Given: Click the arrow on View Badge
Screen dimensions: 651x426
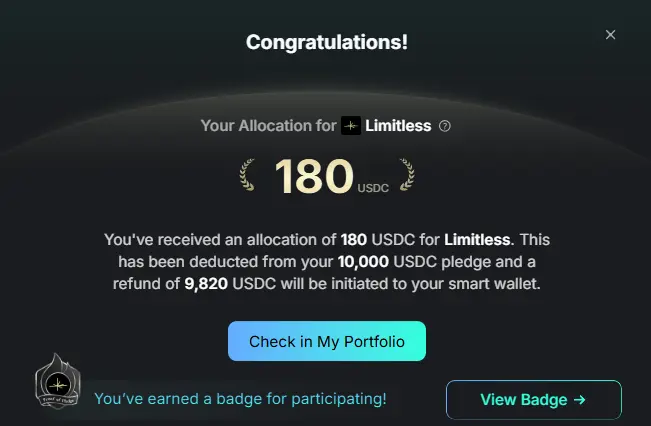Looking at the screenshot, I should (x=578, y=400).
